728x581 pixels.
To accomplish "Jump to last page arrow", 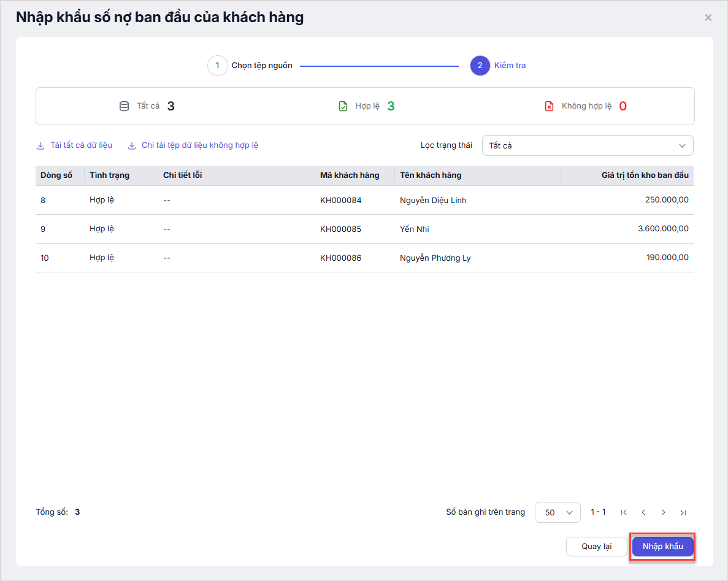I will coord(683,512).
